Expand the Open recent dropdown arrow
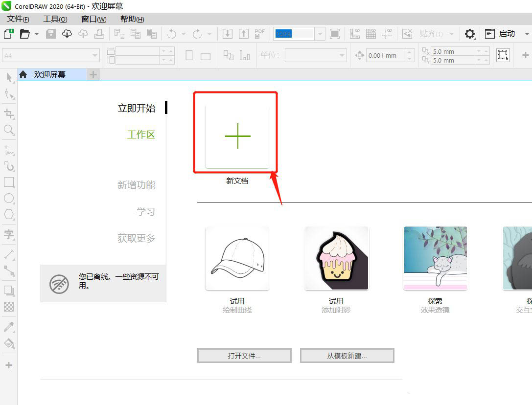Viewport: 532px width, 405px height. 37,34
